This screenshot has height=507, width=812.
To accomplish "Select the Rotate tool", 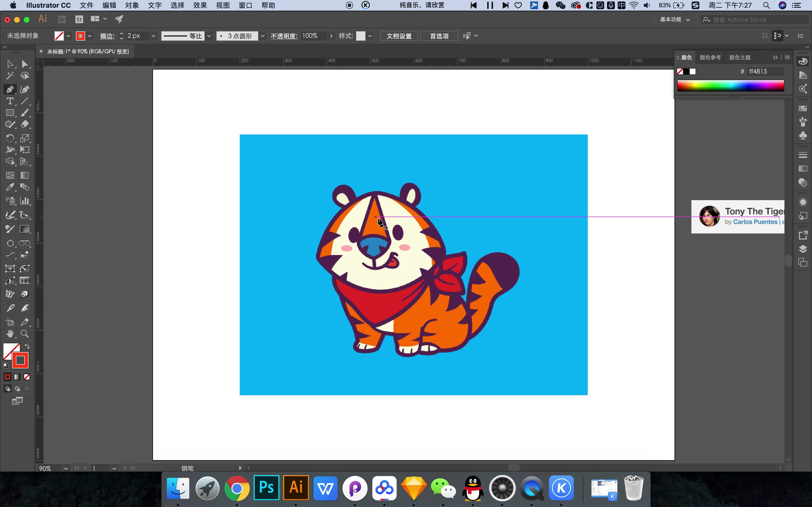I will pos(10,138).
